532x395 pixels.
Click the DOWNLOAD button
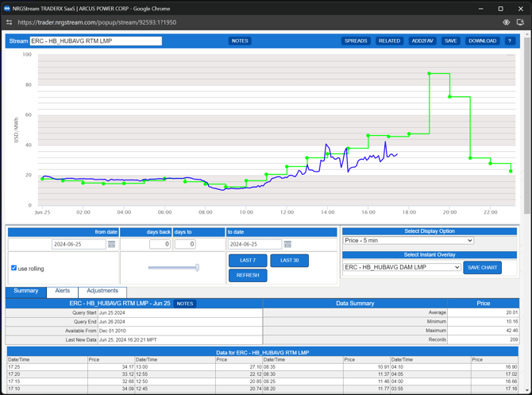[x=483, y=41]
